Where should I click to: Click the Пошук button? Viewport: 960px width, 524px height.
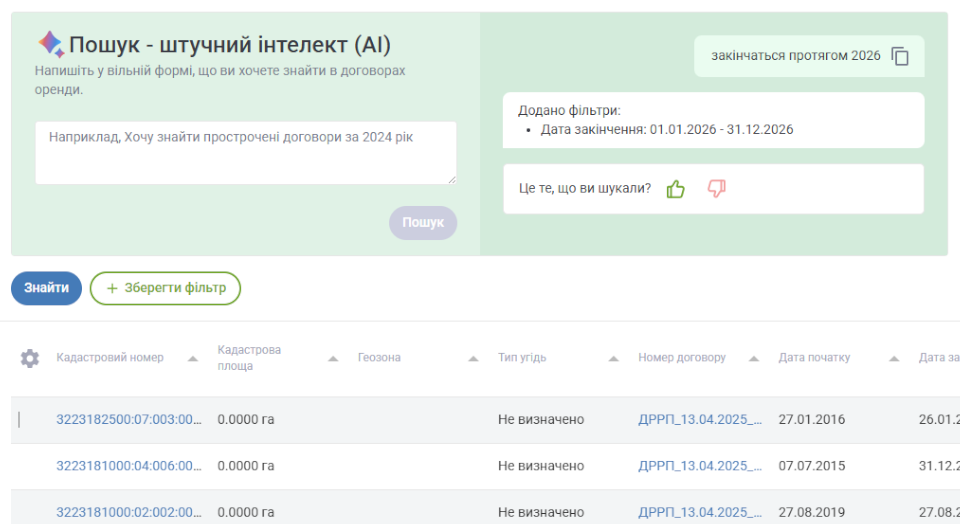click(422, 222)
